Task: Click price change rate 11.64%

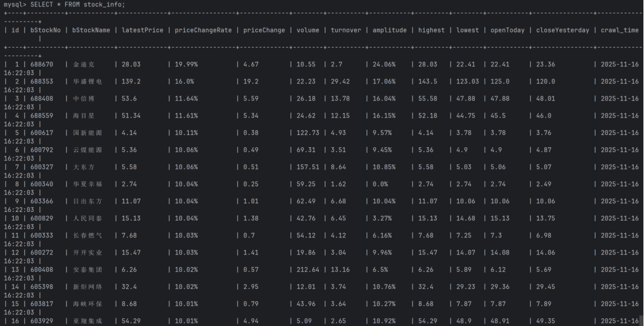Action: tap(186, 98)
